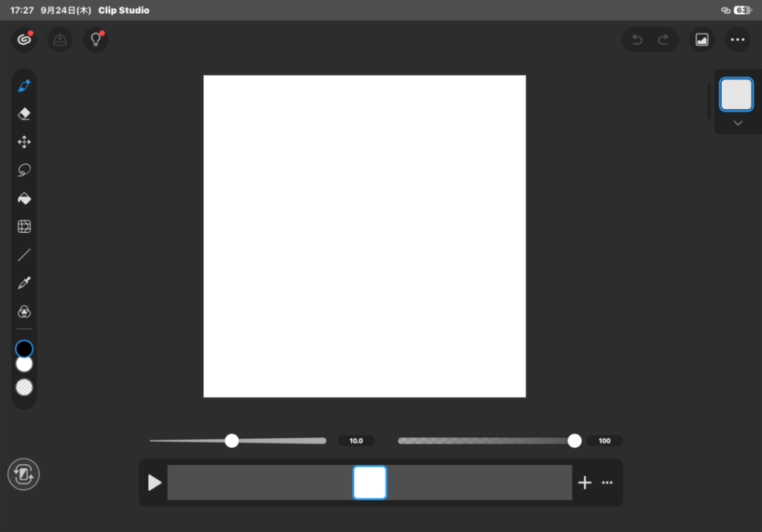Click the brush size slider handle
This screenshot has width=762, height=532.
232,440
